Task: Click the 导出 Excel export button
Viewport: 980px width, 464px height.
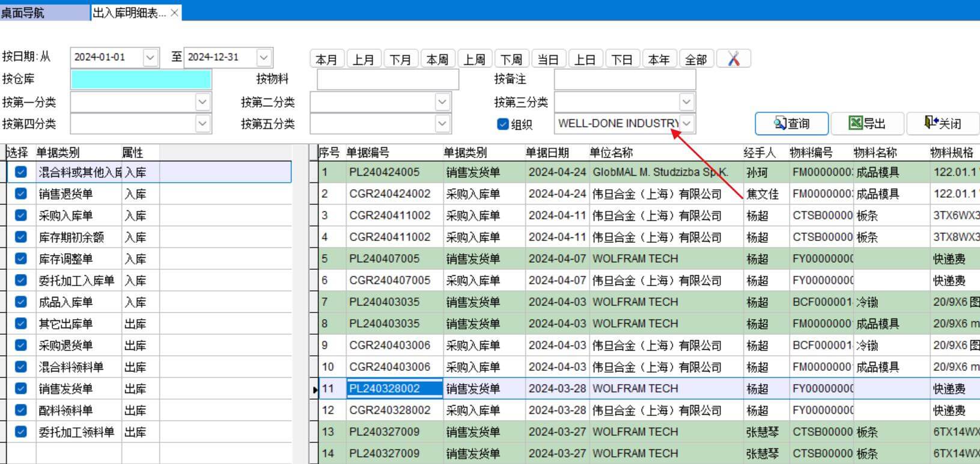Action: pyautogui.click(x=867, y=123)
